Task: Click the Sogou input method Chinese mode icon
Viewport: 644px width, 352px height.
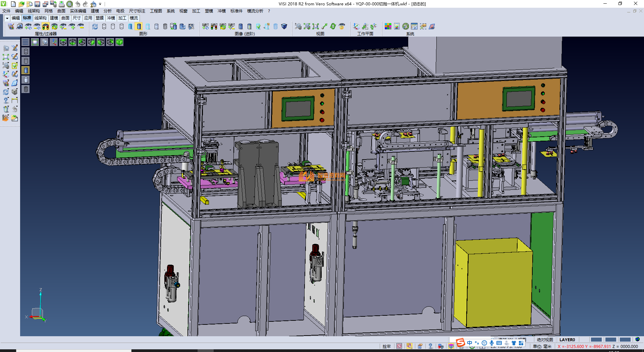Action: point(469,343)
